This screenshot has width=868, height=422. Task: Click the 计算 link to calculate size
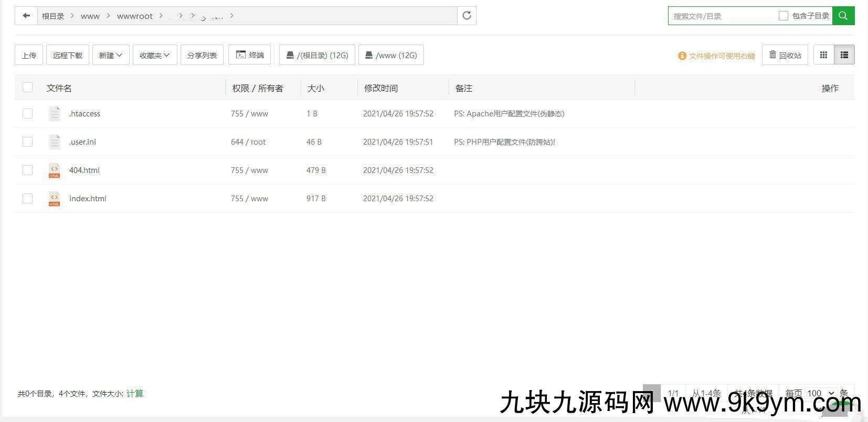(x=135, y=394)
